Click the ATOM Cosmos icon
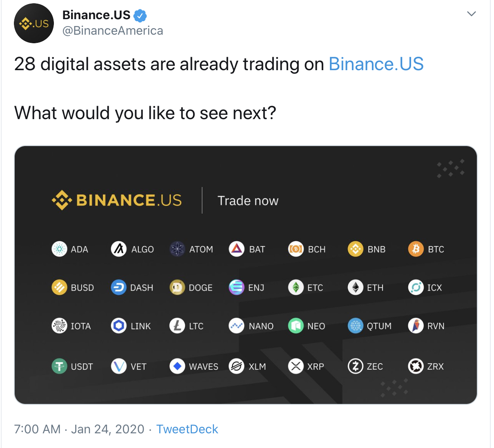The height and width of the screenshot is (448, 494). (x=177, y=249)
